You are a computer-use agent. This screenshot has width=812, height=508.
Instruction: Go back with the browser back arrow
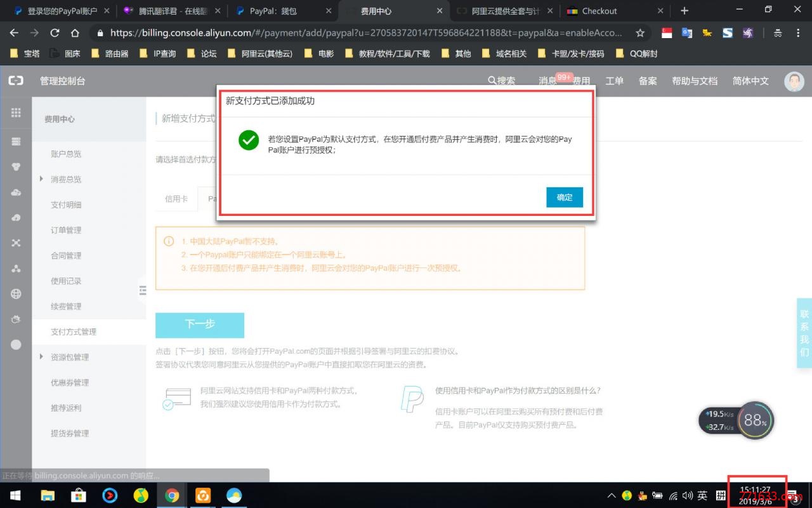[14, 33]
